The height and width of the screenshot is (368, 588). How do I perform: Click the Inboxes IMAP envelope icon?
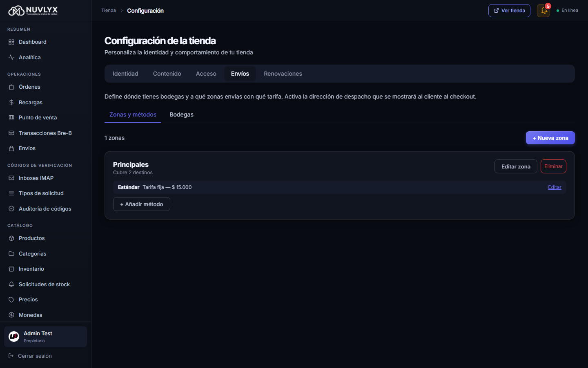point(11,178)
